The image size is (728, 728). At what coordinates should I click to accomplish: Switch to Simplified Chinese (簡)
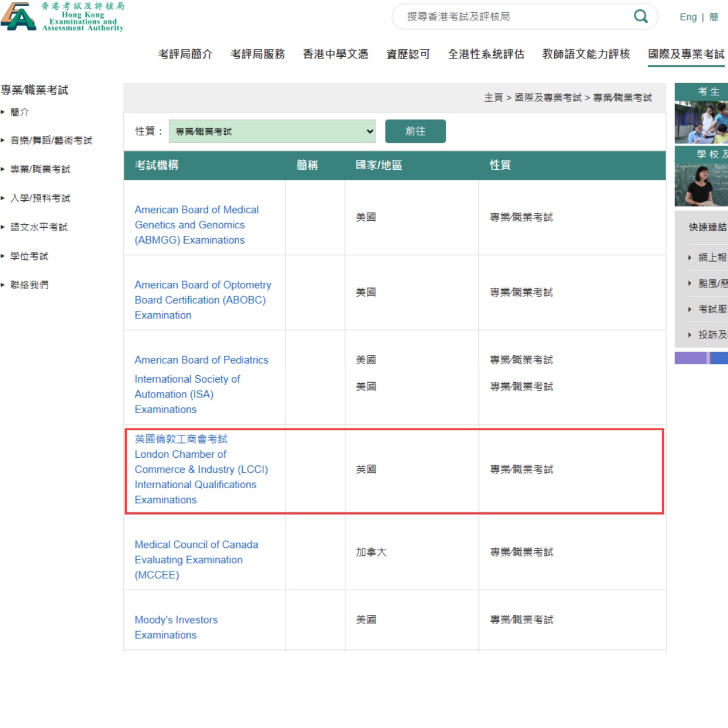[714, 17]
